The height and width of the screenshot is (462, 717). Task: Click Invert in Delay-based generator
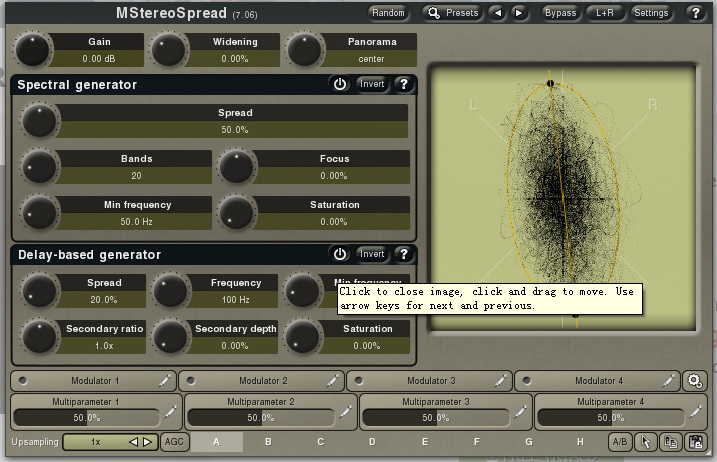point(372,254)
